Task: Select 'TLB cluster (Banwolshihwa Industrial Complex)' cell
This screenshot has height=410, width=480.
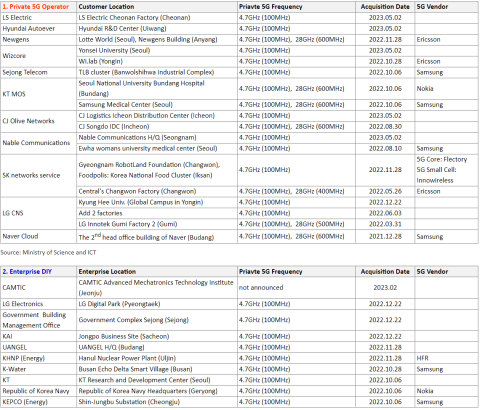Action: [157, 73]
